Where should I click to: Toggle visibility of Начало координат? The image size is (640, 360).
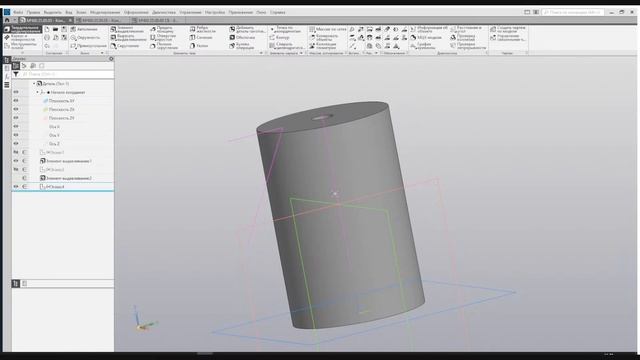pos(16,92)
